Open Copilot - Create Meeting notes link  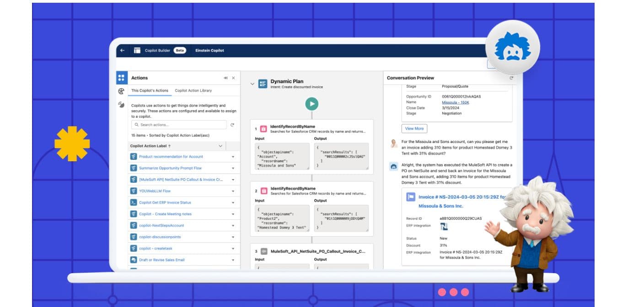pyautogui.click(x=165, y=214)
